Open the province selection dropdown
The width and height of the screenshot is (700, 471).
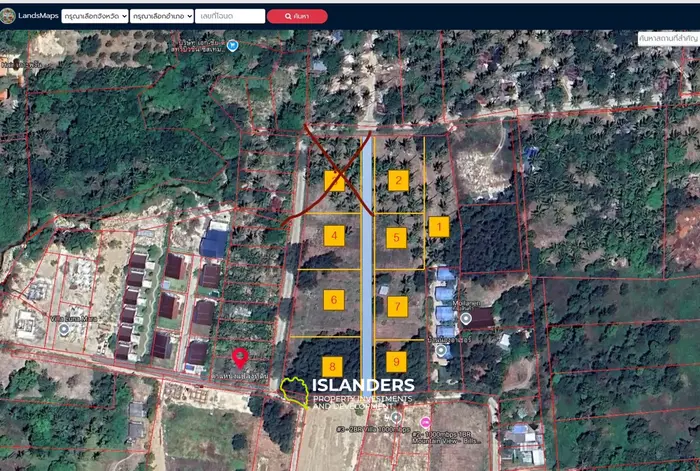(x=94, y=16)
